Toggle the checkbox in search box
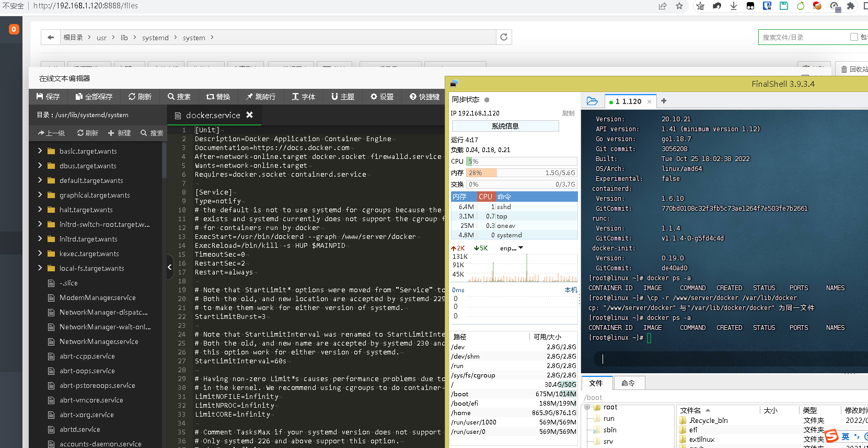868x448 pixels. 854,37
